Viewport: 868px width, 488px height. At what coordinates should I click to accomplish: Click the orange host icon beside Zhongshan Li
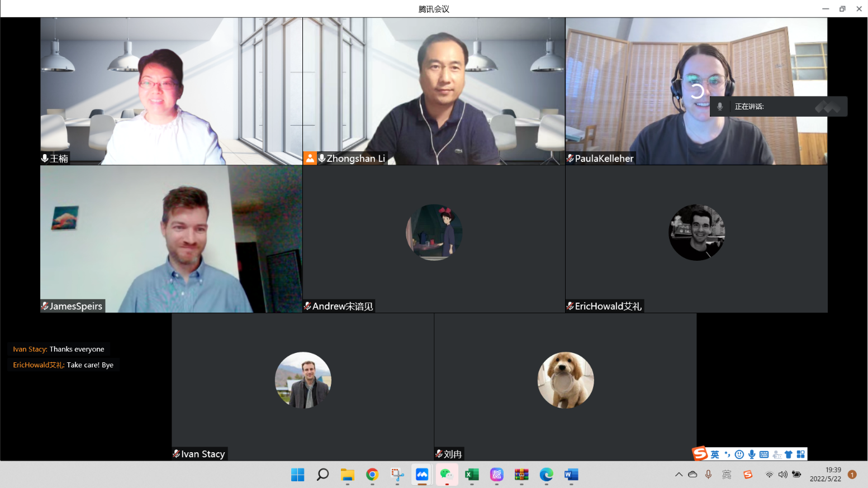310,159
